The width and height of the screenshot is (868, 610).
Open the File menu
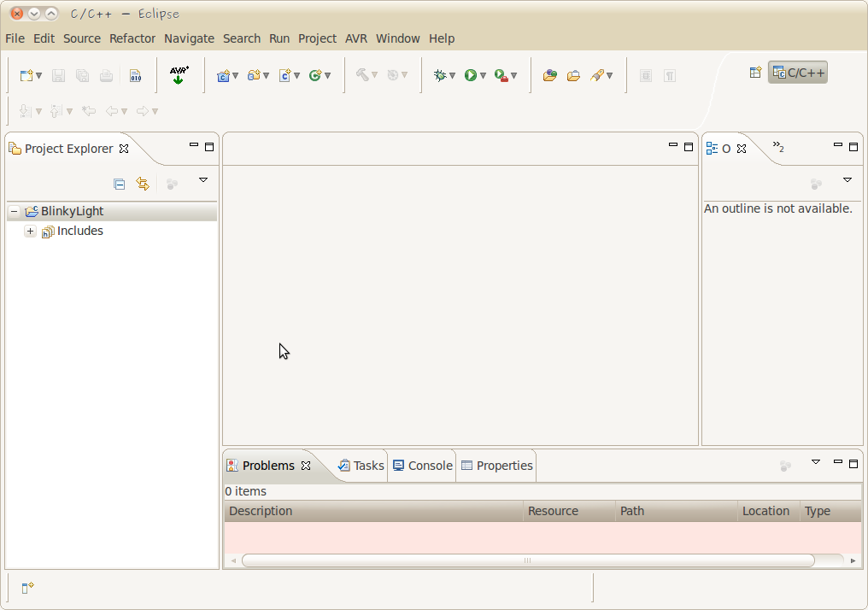pos(15,38)
